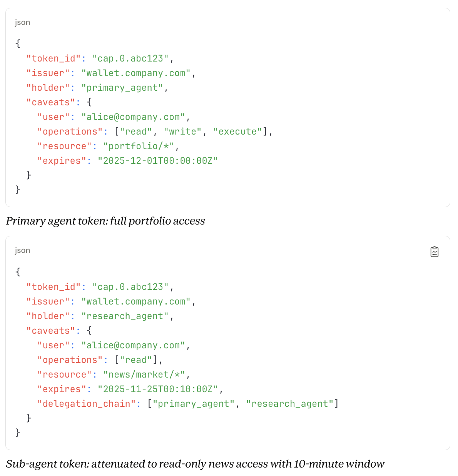Click the "delegation_chain" key
The height and width of the screenshot is (476, 458).
point(87,404)
